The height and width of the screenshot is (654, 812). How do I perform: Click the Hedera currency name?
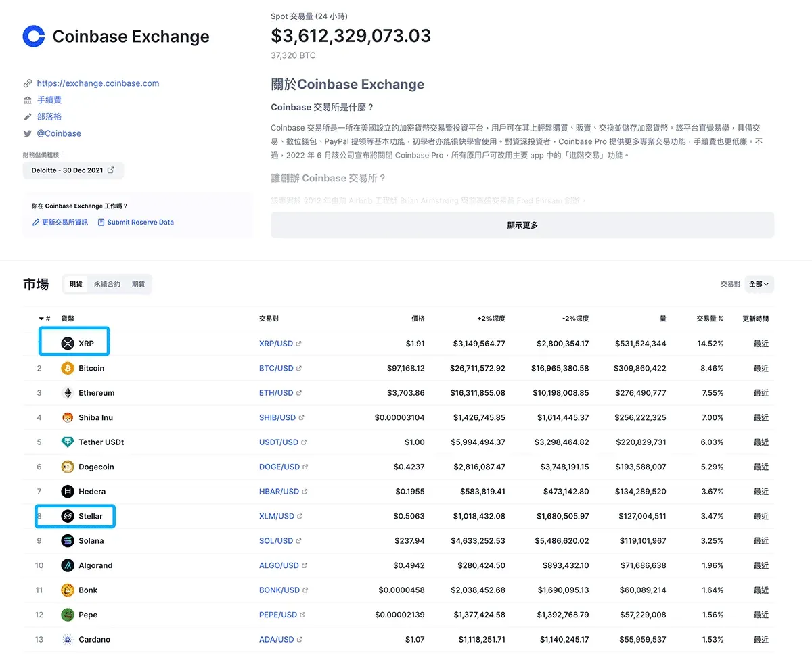pos(92,492)
